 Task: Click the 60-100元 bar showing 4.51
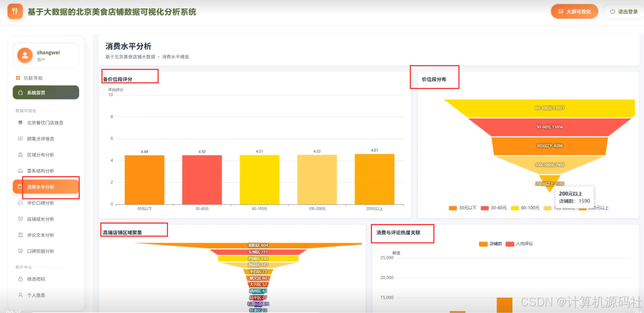pos(259,180)
